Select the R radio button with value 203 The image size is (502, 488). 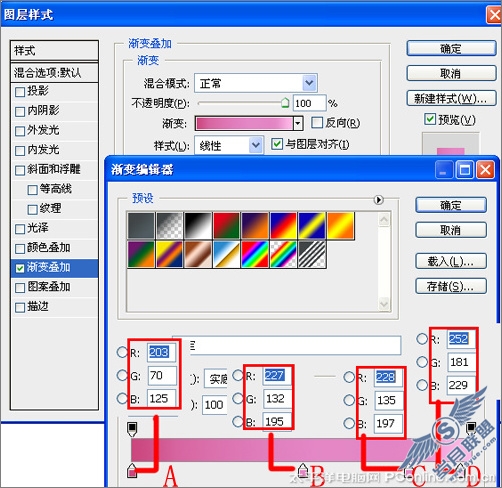[x=122, y=352]
